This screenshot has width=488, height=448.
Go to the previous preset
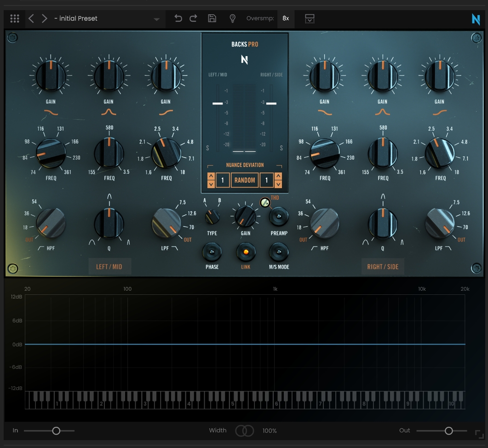31,19
